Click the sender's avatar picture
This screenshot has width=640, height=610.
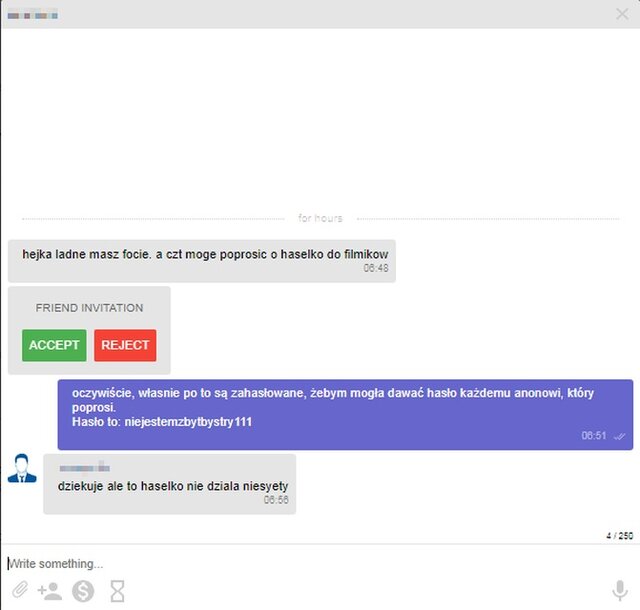click(x=22, y=468)
